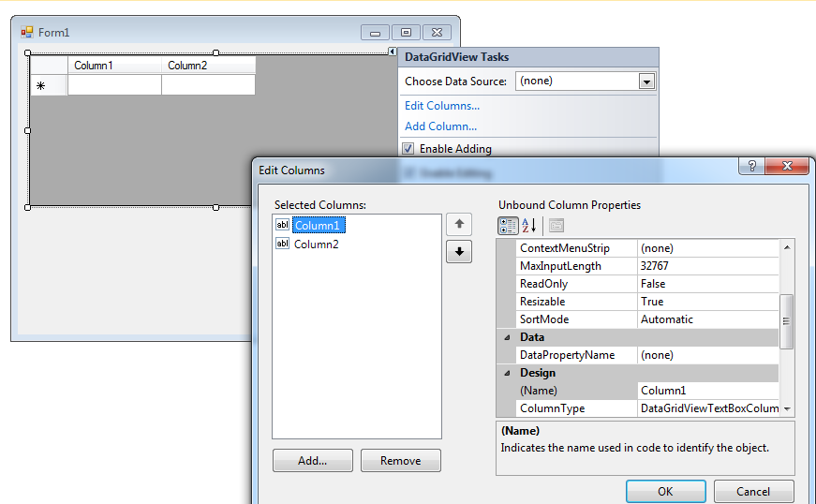Select Column2 in Selected Columns list
The image size is (816, 504).
point(317,244)
